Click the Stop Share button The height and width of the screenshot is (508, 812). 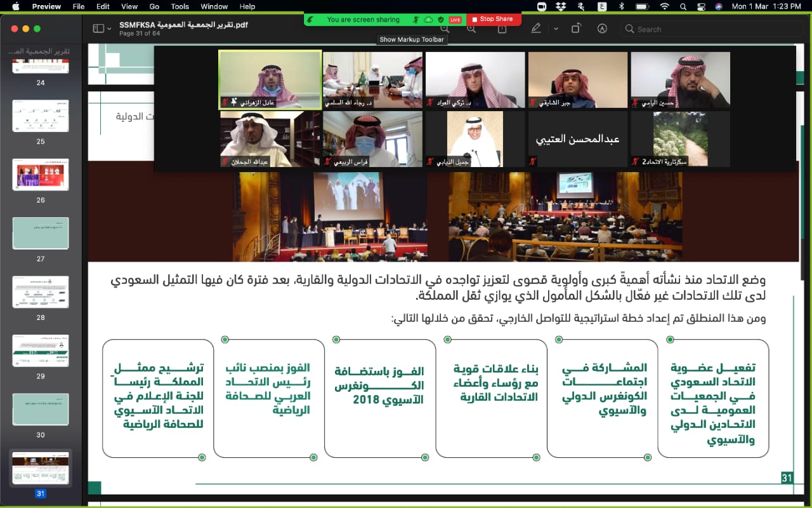tap(494, 20)
